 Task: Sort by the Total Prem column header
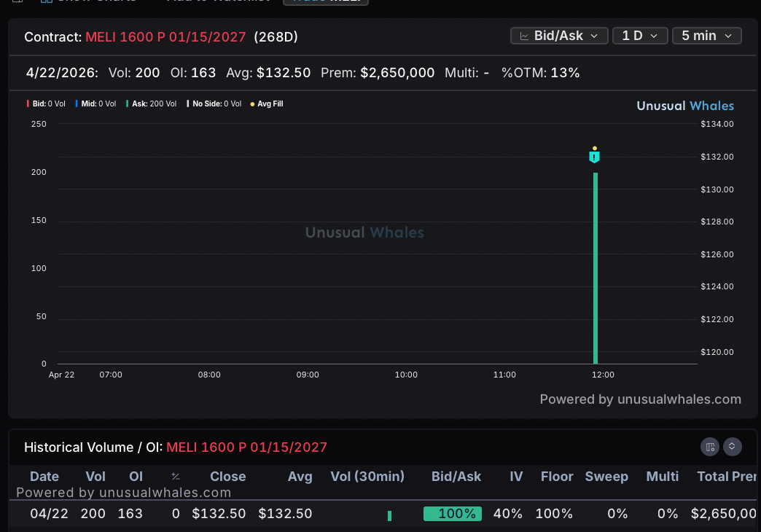tap(727, 477)
